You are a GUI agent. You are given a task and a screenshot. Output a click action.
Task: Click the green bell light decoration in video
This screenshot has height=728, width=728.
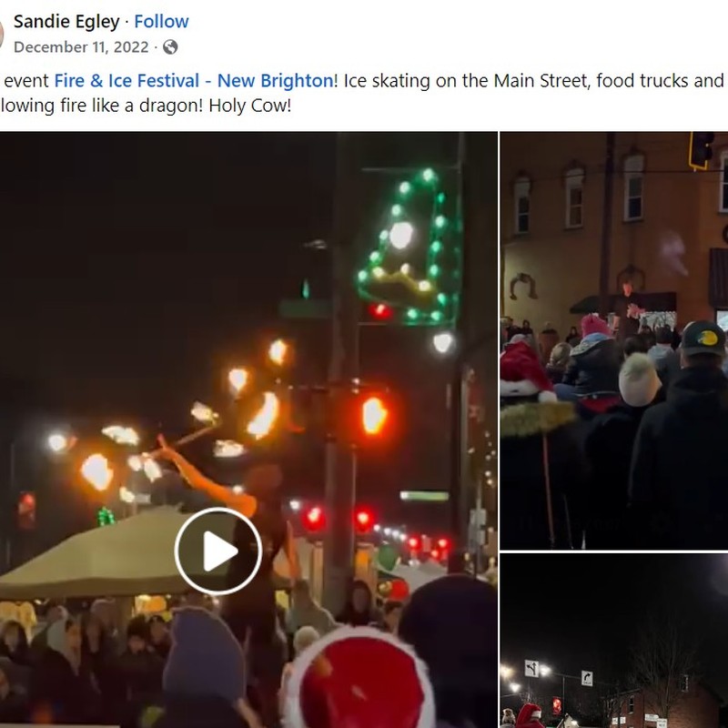[x=409, y=248]
